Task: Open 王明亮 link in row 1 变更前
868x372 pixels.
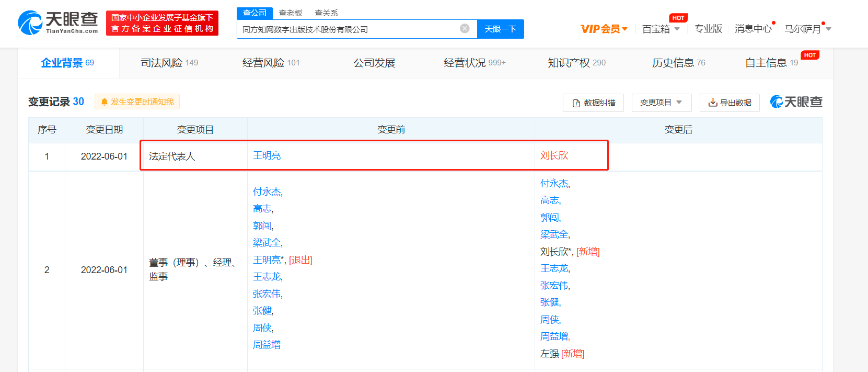Action: [x=267, y=155]
